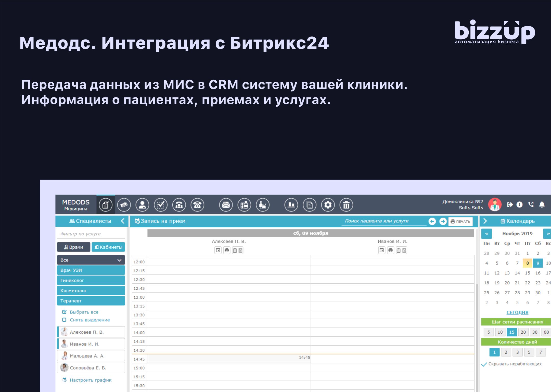Click the СЕГОДНЯ link

coord(517,312)
